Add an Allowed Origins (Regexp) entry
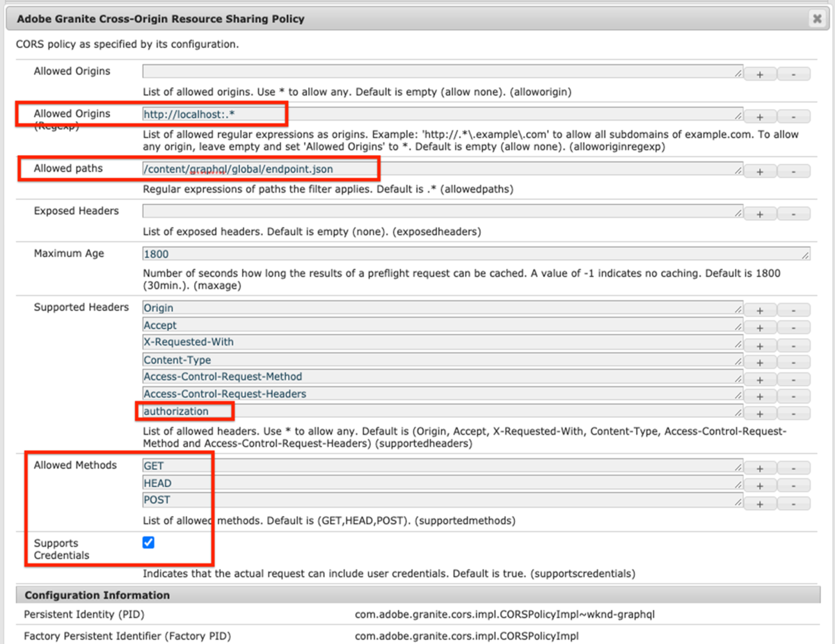Viewport: 835px width, 644px height. click(x=760, y=116)
